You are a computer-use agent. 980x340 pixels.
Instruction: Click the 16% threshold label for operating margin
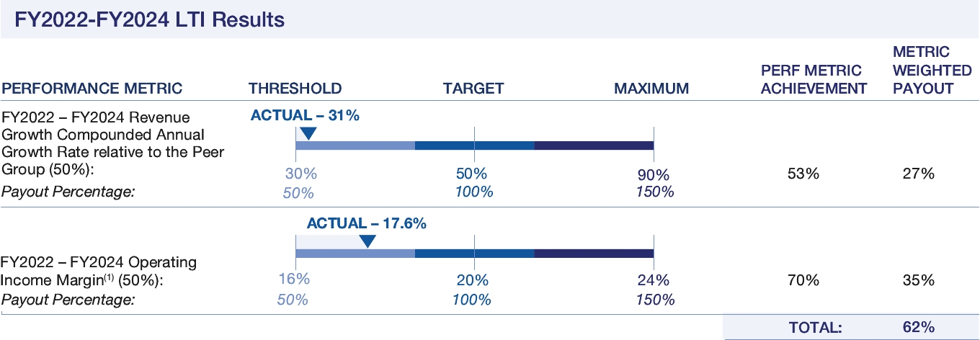pos(294,280)
